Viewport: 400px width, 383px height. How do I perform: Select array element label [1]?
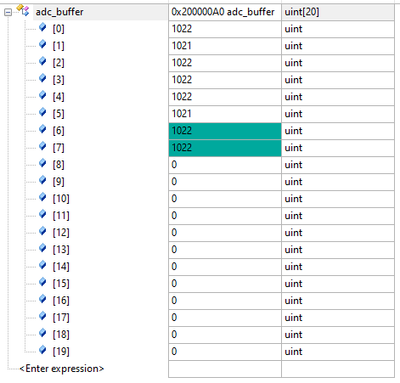coord(58,46)
